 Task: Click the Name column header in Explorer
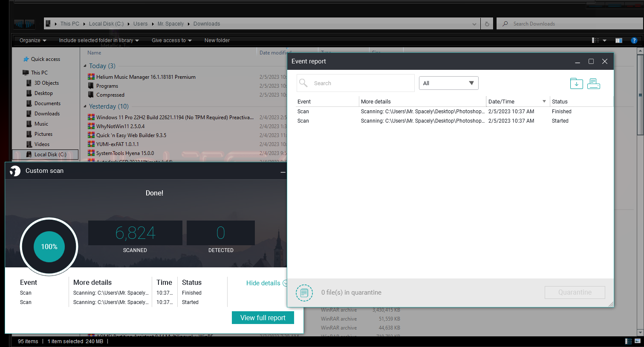coord(94,53)
